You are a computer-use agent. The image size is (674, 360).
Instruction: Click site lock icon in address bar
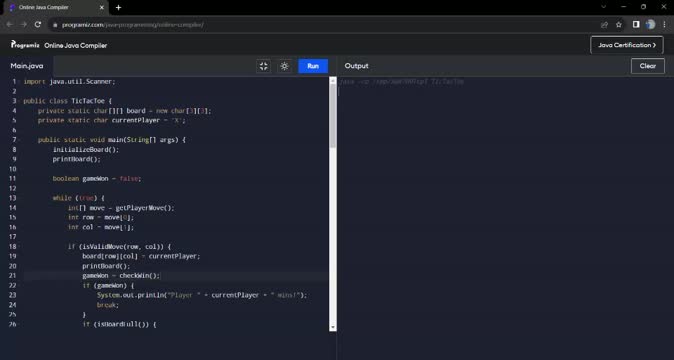tap(55, 25)
